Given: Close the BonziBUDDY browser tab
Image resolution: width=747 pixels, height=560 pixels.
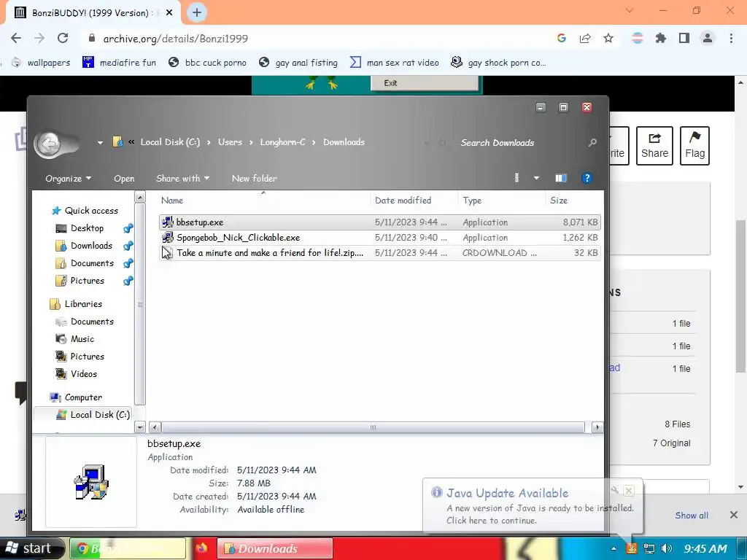Looking at the screenshot, I should (x=169, y=13).
